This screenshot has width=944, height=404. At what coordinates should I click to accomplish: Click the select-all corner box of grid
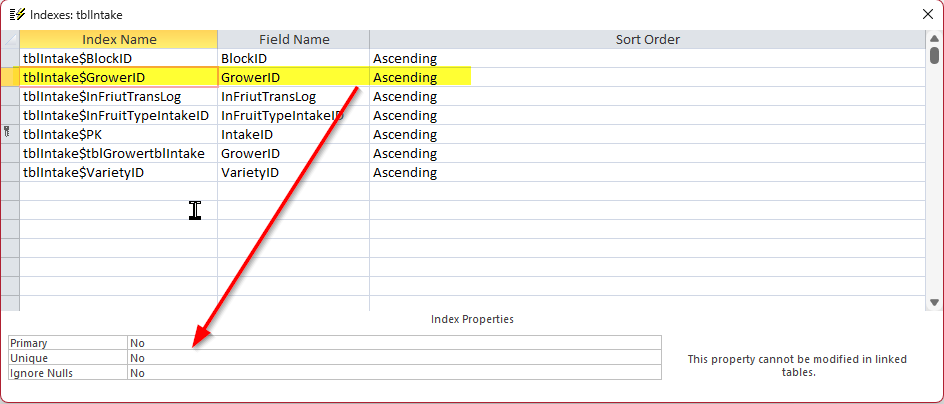coord(10,39)
